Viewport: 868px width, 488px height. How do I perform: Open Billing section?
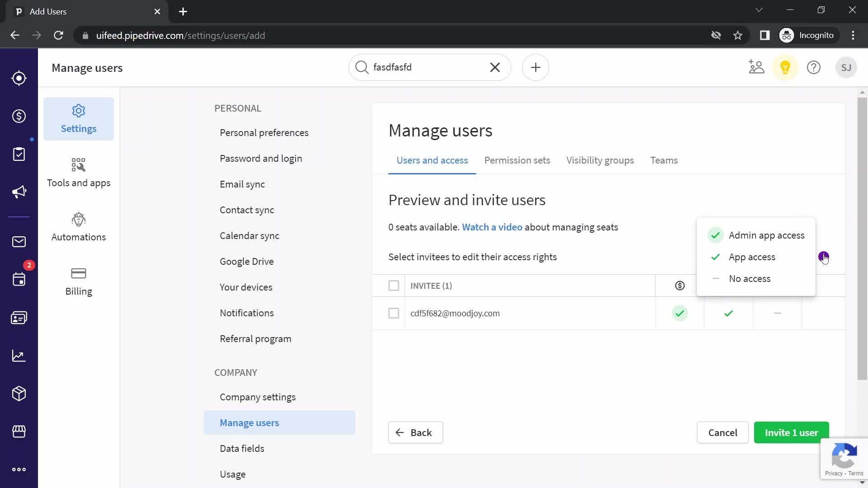click(x=79, y=281)
